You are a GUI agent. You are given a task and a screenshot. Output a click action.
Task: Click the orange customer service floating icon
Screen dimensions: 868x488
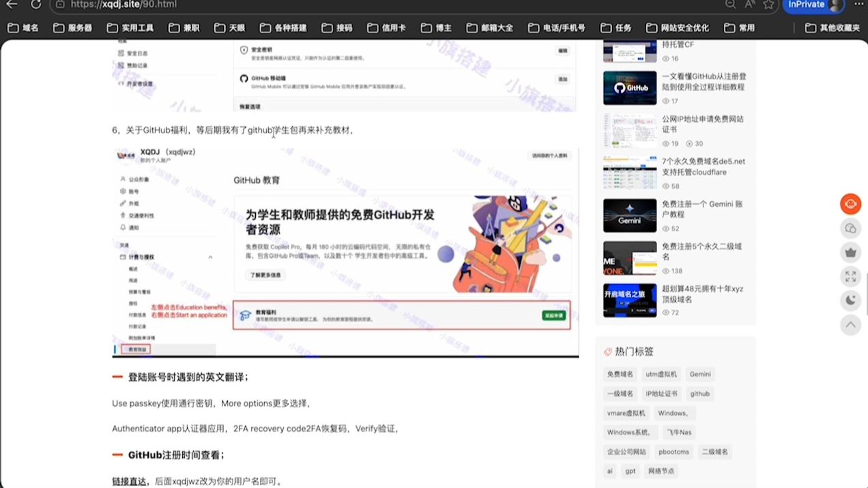pyautogui.click(x=850, y=203)
